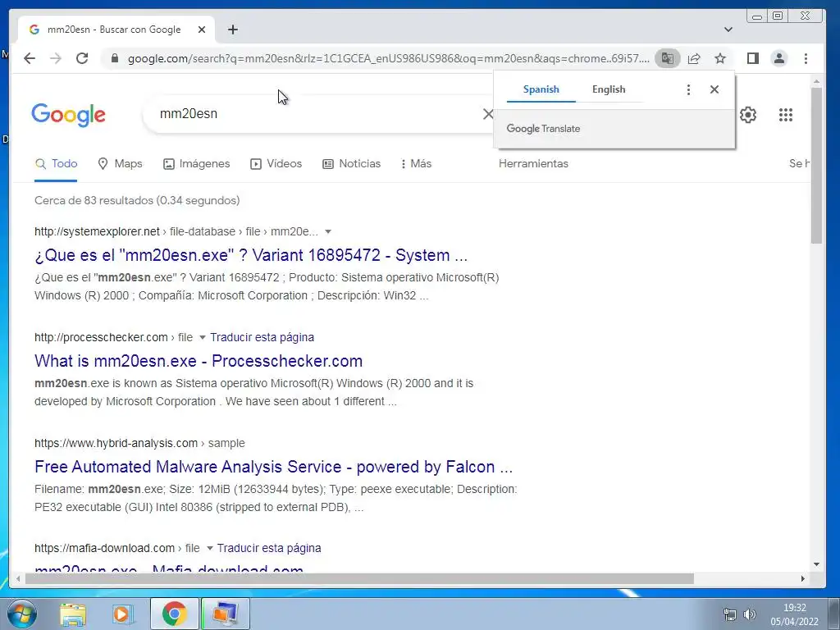Open the monitor app on taskbar
The height and width of the screenshot is (630, 840).
(226, 614)
